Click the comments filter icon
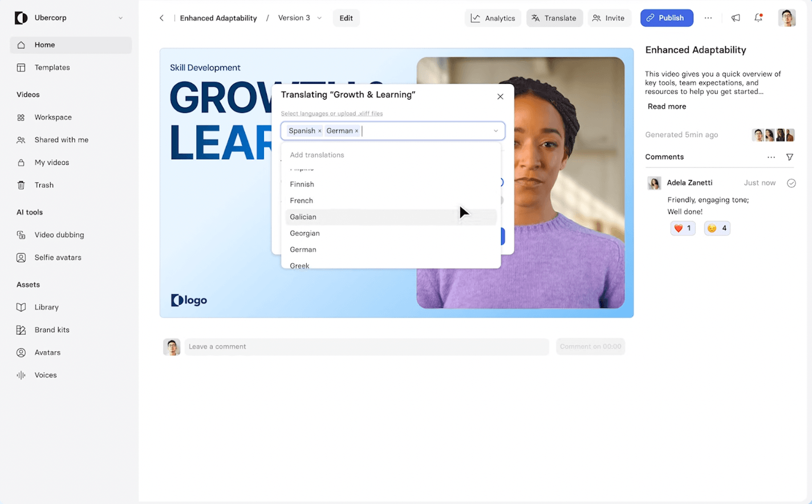Viewport: 812px width, 504px height. [x=789, y=157]
